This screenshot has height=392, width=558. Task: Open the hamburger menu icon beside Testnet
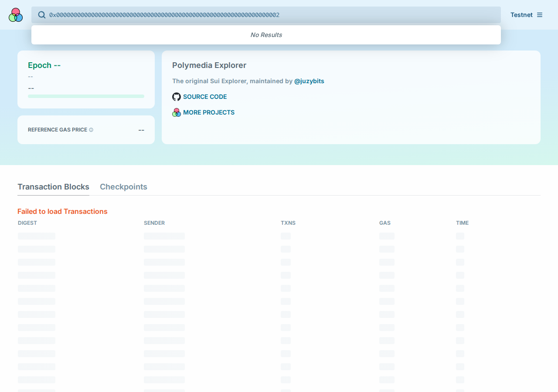coord(540,15)
